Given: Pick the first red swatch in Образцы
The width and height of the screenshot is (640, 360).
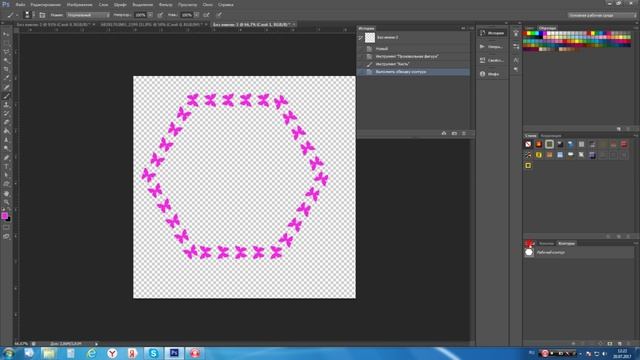Looking at the screenshot, I should (x=524, y=33).
